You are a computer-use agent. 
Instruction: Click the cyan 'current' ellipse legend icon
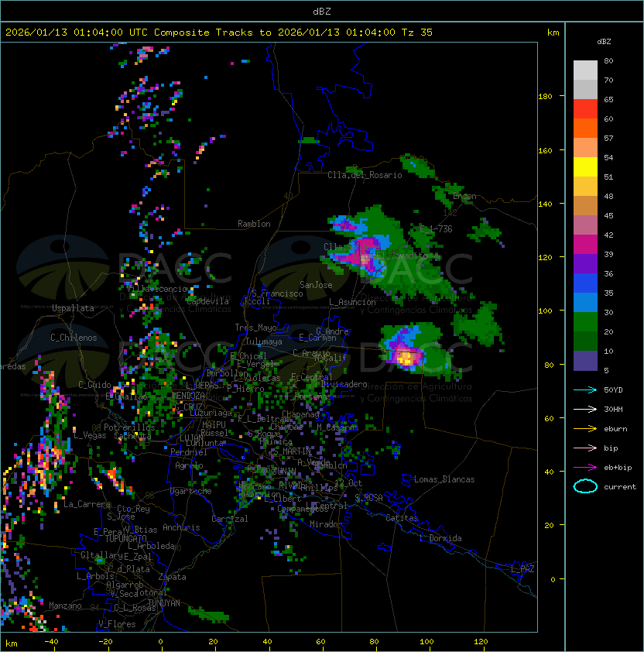coord(585,486)
